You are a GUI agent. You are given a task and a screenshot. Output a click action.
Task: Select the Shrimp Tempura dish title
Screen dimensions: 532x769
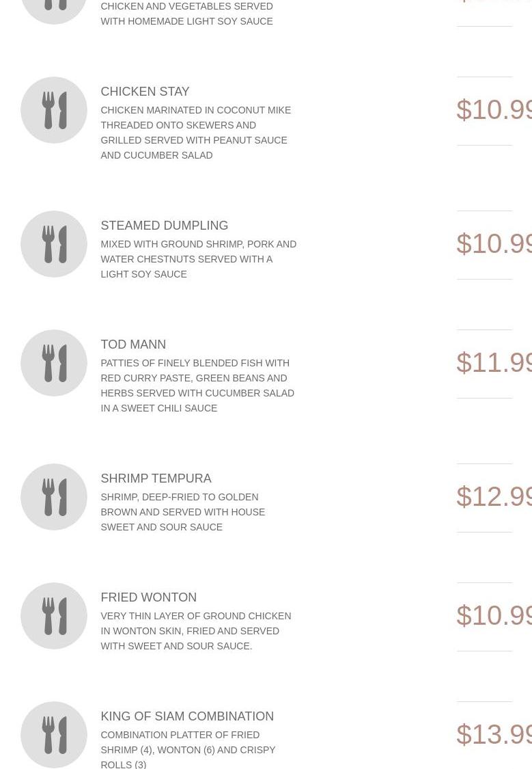click(x=156, y=478)
